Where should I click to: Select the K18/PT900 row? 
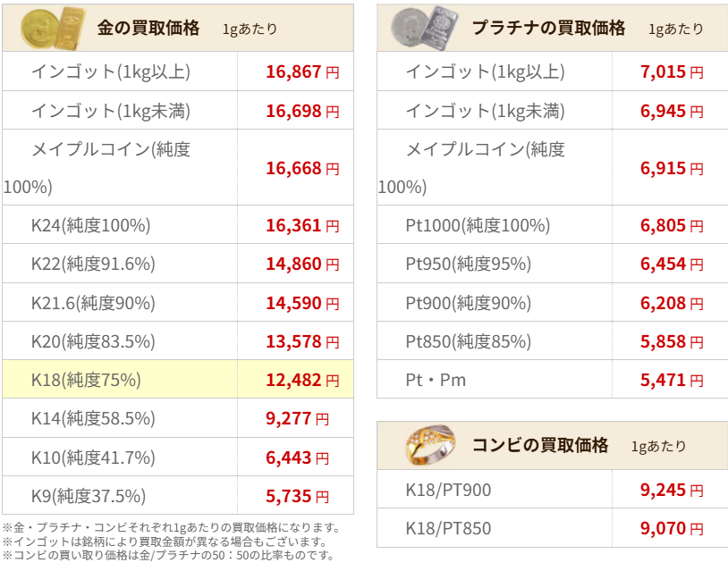click(x=553, y=490)
